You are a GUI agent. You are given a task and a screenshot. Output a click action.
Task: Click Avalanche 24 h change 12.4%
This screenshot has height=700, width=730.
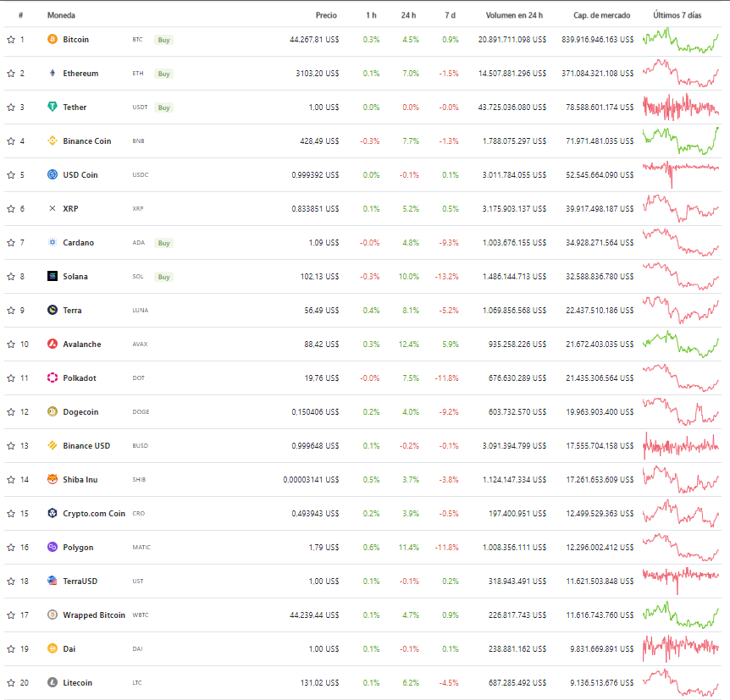(x=409, y=344)
